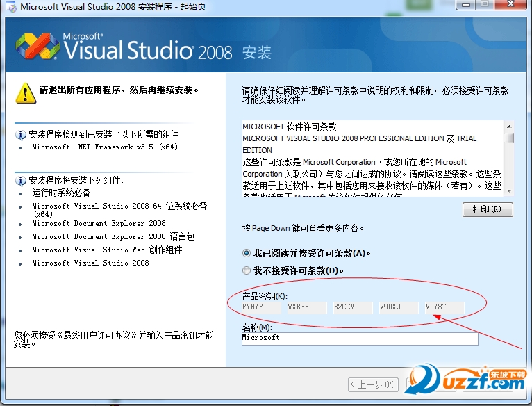Click 'Microsoft Document Explorer 2008 语言包' item
The image size is (532, 406).
[113, 236]
